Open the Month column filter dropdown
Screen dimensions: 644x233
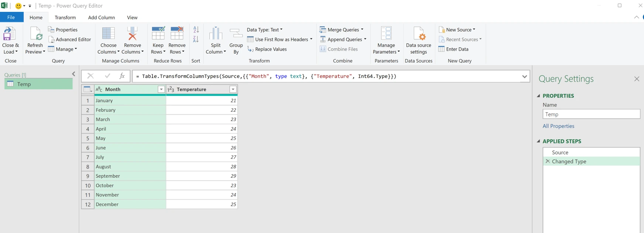[x=161, y=89]
